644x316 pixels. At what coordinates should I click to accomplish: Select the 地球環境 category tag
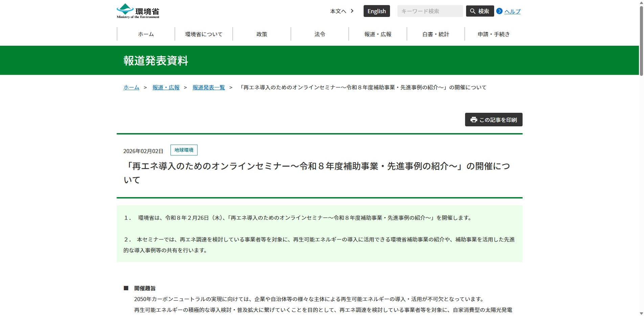pos(184,150)
